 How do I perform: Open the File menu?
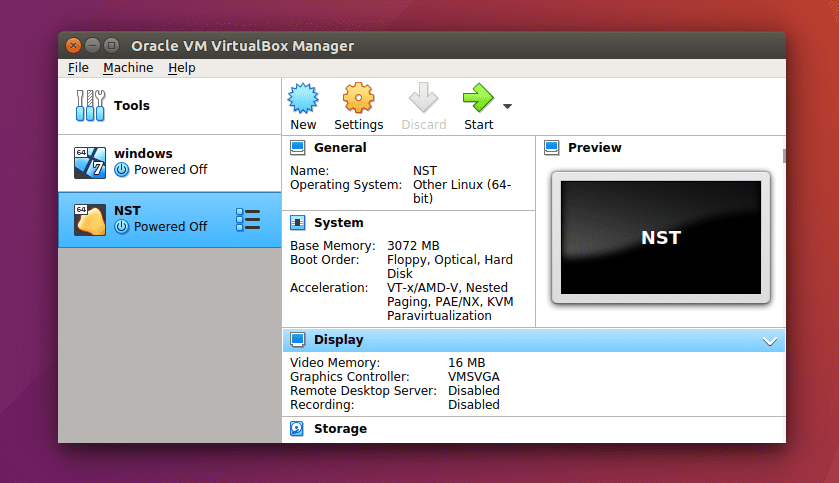78,68
